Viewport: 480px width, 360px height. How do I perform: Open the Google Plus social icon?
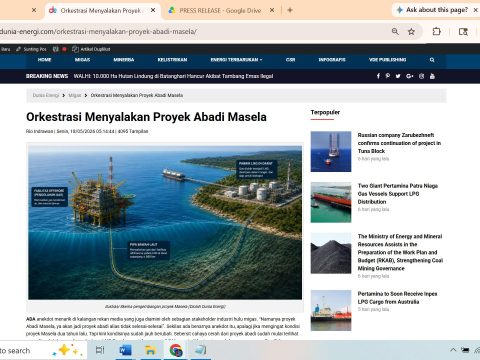point(410,76)
